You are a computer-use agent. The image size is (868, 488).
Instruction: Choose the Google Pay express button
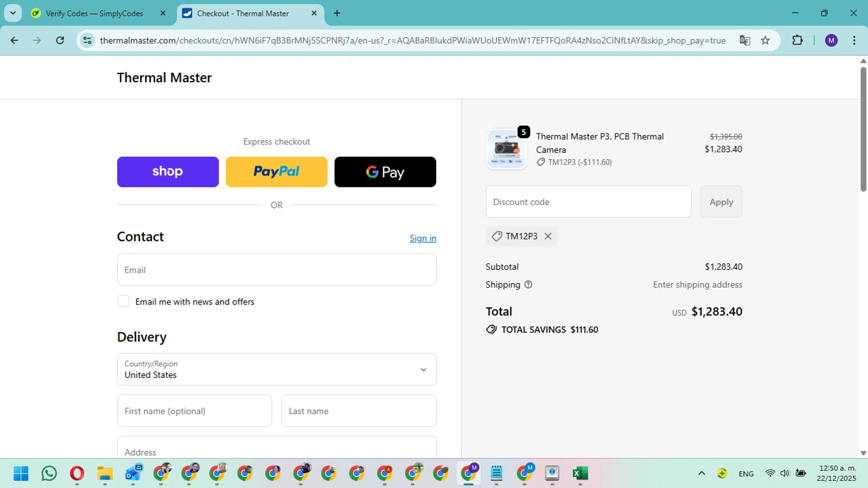385,172
